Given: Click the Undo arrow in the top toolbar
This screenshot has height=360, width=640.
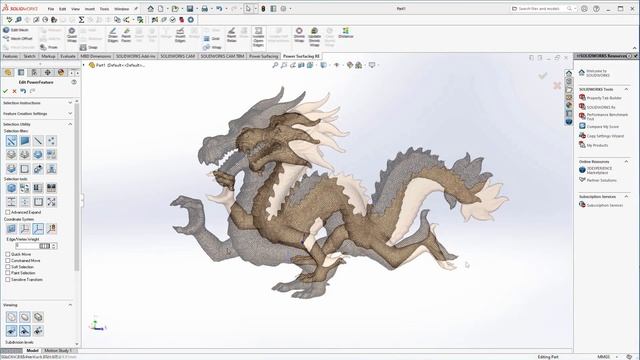Looking at the screenshot, I should click(219, 9).
